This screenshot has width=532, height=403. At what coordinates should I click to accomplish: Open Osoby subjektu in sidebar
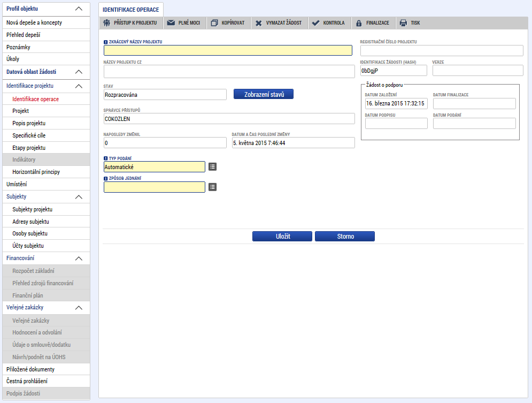46,233
